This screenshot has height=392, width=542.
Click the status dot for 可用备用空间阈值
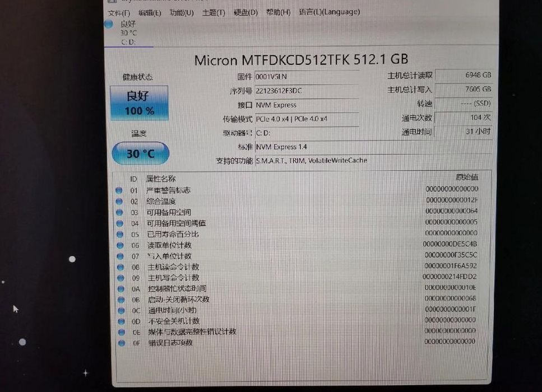pyautogui.click(x=119, y=223)
